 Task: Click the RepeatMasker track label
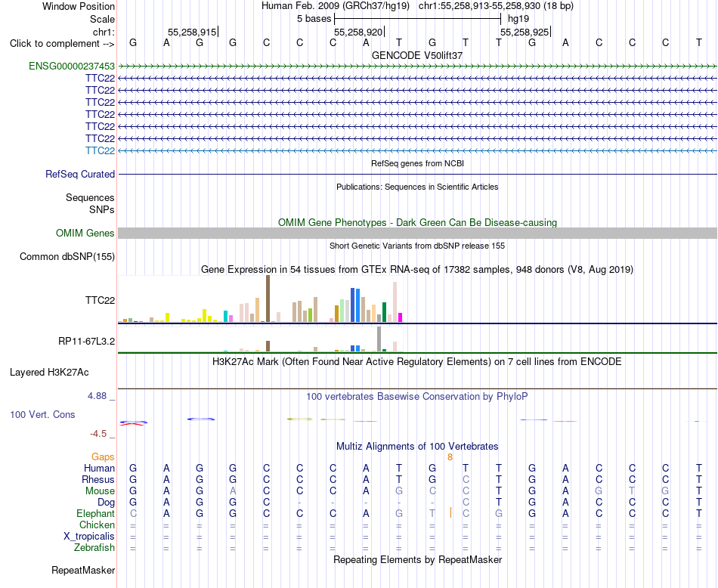pos(83,571)
